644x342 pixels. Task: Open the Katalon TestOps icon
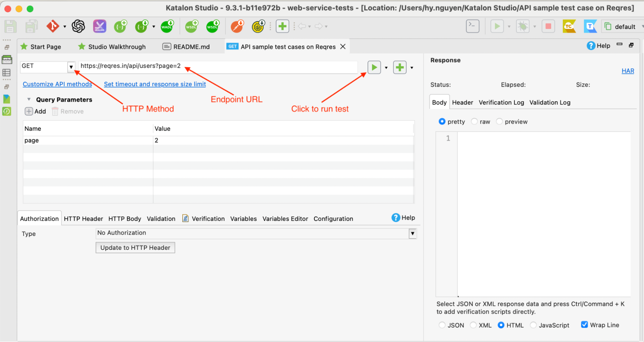(590, 26)
